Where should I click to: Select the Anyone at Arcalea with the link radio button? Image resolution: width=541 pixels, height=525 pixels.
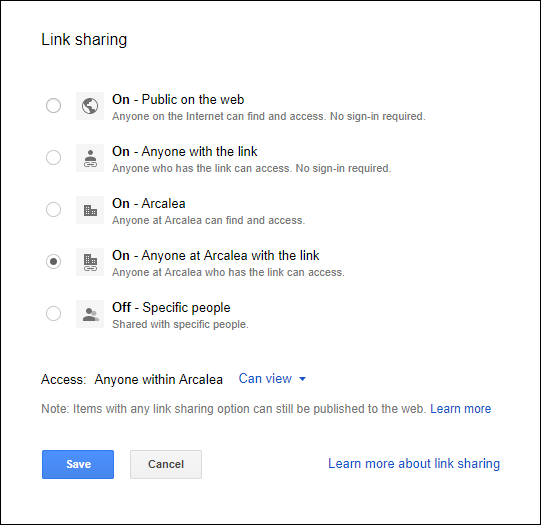click(53, 261)
